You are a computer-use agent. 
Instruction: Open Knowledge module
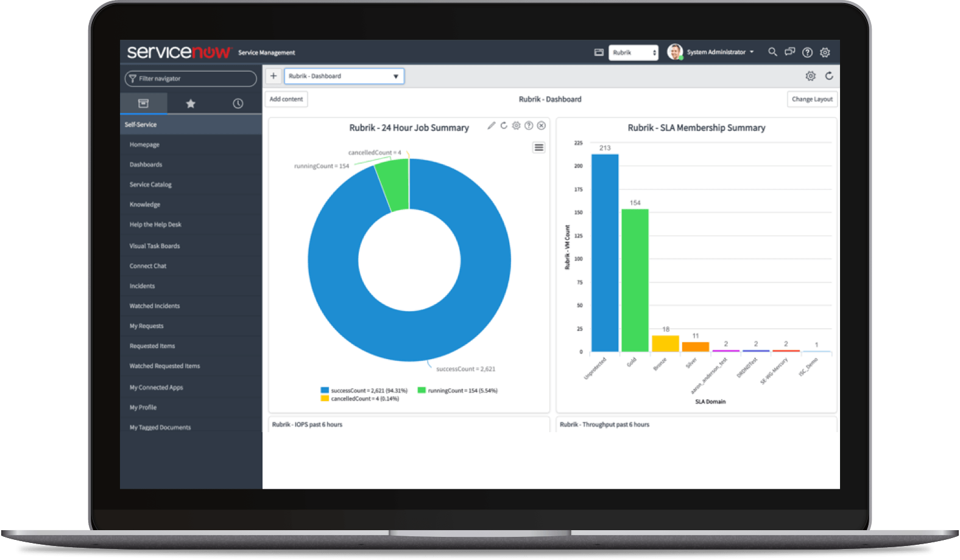(145, 205)
